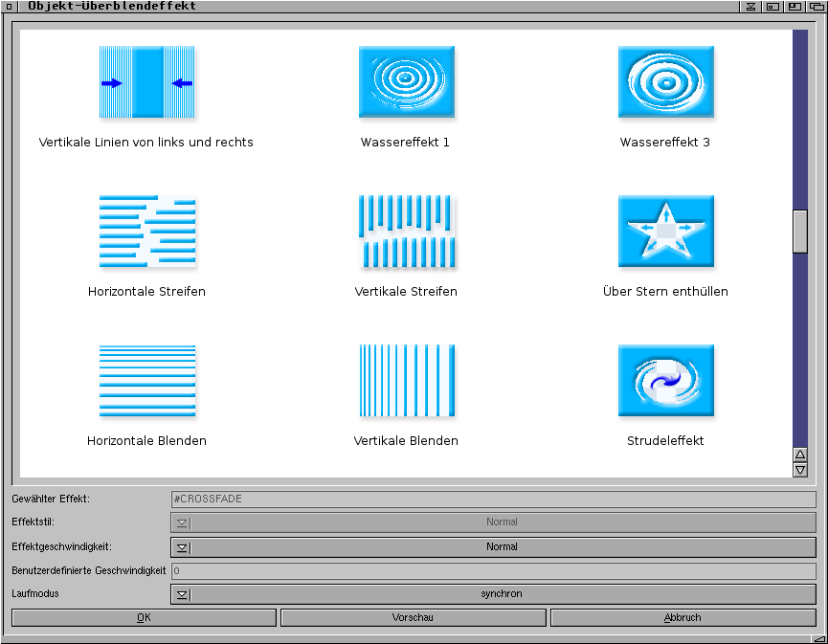Select the Wassereffekt 1 effect icon

click(x=406, y=82)
